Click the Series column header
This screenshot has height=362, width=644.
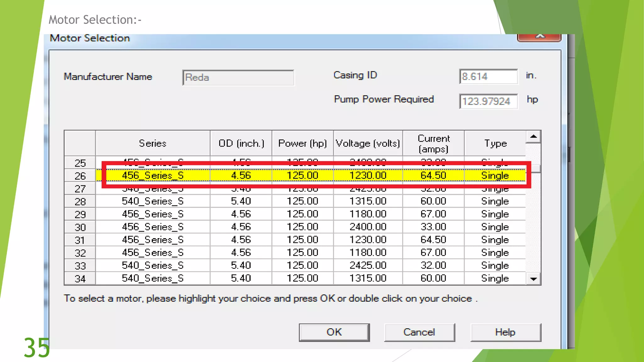pos(153,143)
